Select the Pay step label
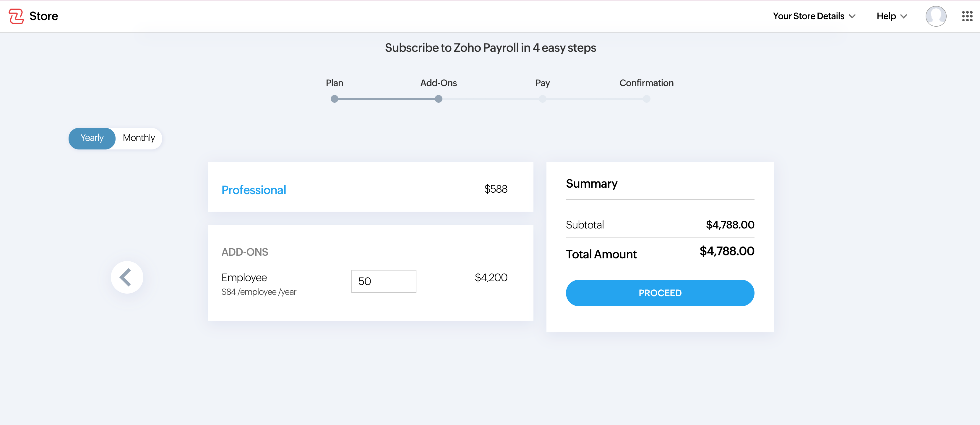980x425 pixels. coord(542,83)
